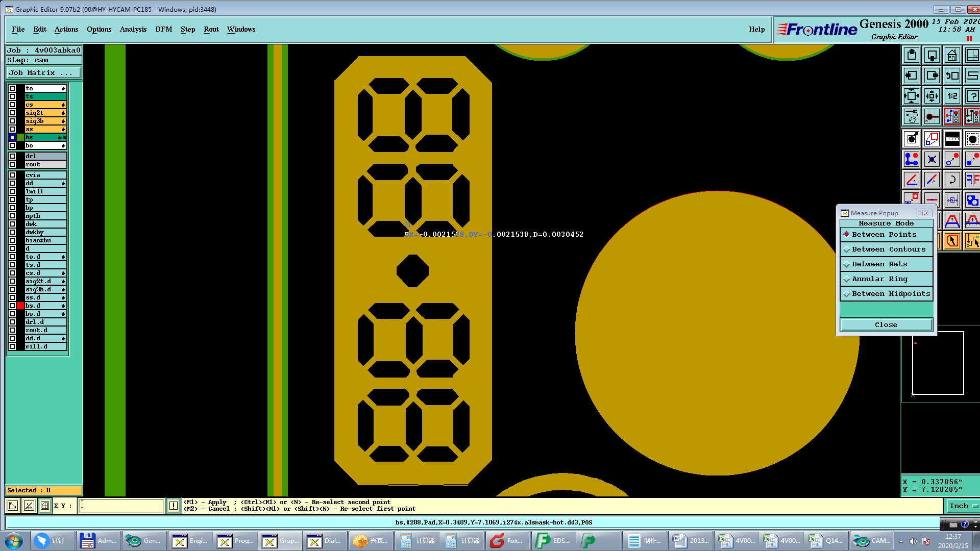Toggle checkbox for the drl layer
The height and width of the screenshot is (551, 980).
[12, 156]
